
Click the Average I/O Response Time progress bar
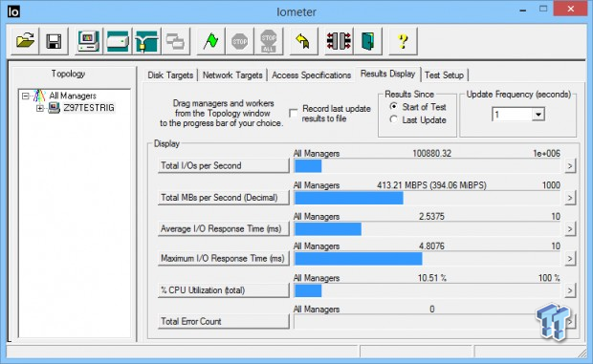point(427,229)
